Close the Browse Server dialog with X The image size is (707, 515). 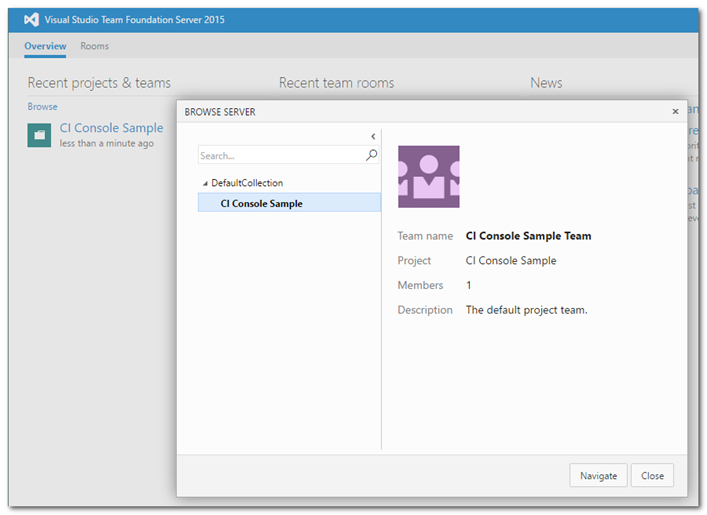coord(675,112)
